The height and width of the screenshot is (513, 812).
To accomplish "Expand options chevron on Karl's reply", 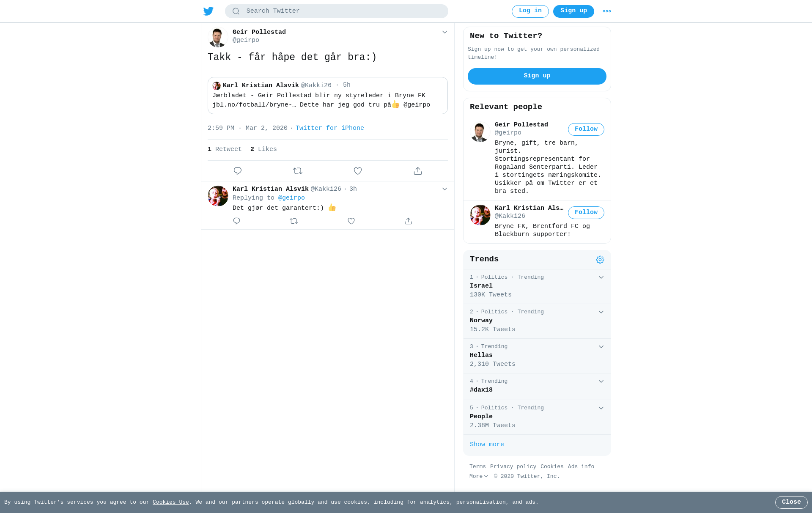I will [444, 189].
